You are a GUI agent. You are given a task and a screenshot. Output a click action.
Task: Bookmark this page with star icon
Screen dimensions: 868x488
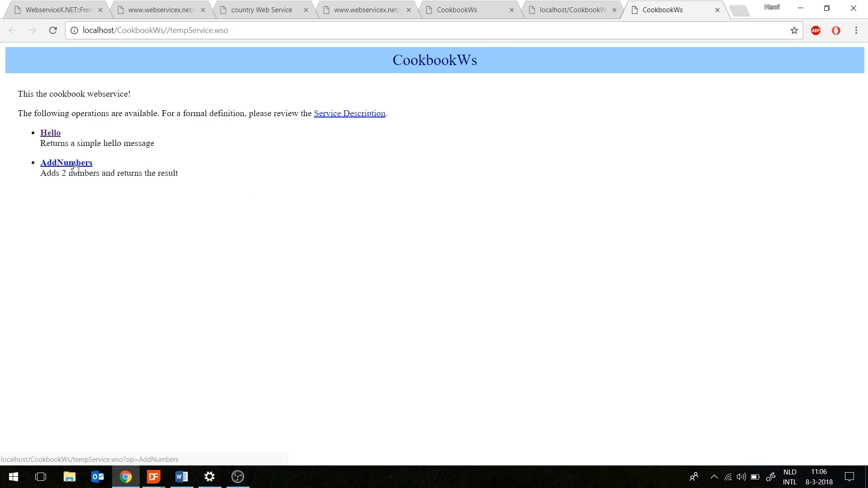794,30
